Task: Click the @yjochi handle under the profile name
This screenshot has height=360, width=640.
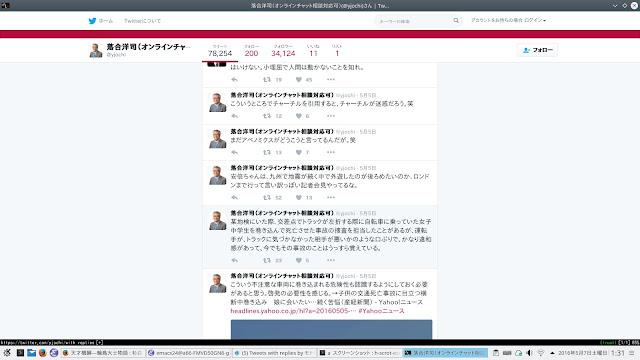Action: pos(116,55)
